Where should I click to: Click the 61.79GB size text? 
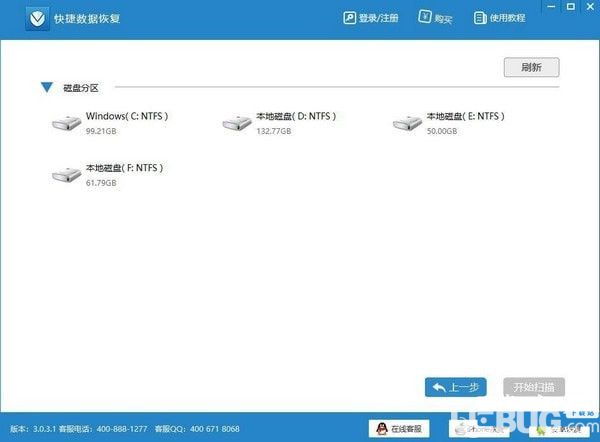click(x=101, y=183)
